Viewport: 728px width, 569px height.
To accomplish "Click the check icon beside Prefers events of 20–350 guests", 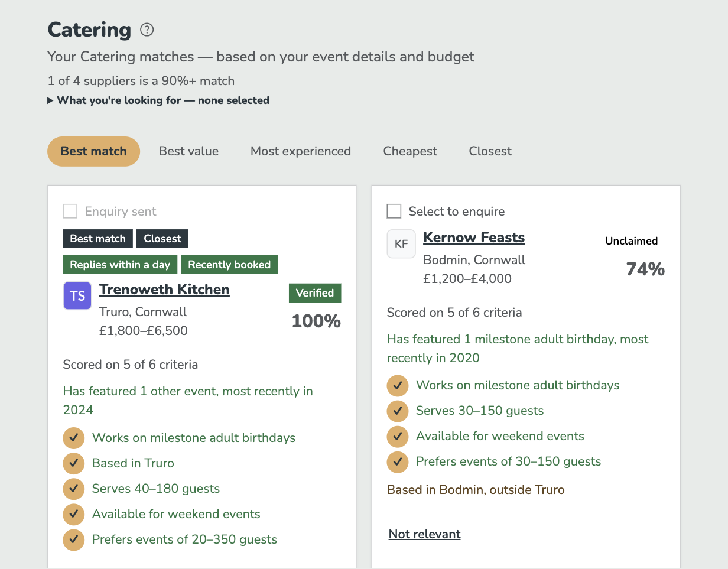I will [x=74, y=539].
